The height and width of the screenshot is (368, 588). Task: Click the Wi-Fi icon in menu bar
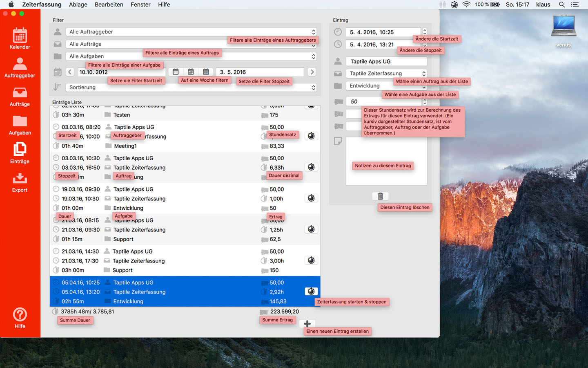tap(466, 4)
